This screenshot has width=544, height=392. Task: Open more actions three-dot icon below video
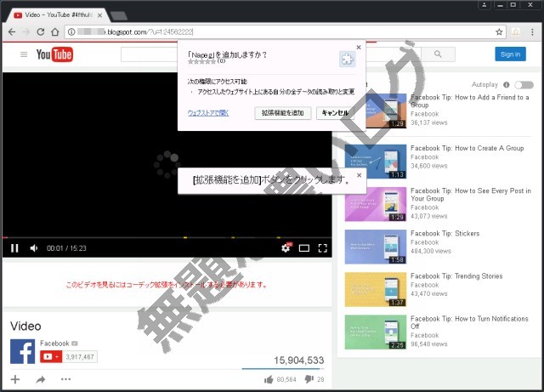click(x=65, y=379)
